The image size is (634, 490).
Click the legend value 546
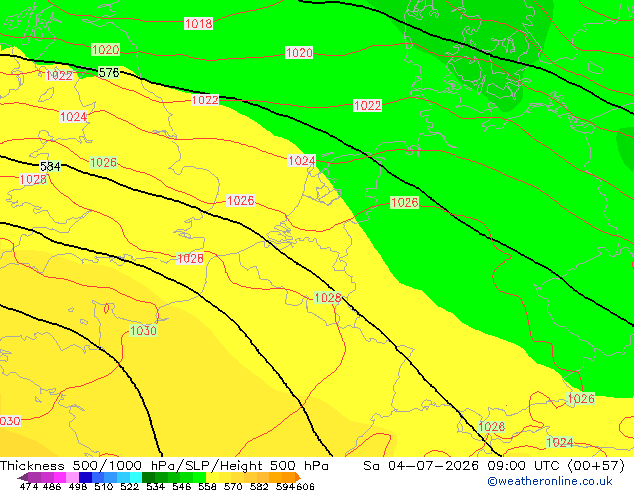[182, 486]
